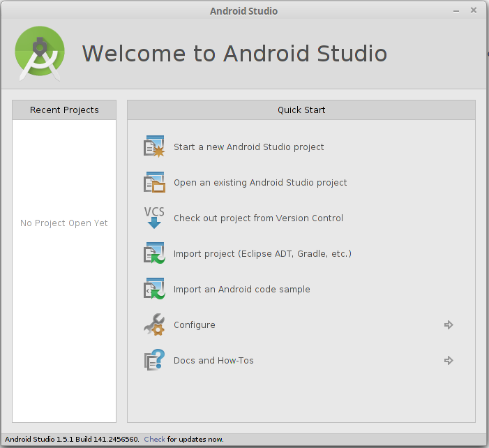Image resolution: width=489 pixels, height=448 pixels.
Task: Click the empty Recent Projects list area
Action: (64, 314)
